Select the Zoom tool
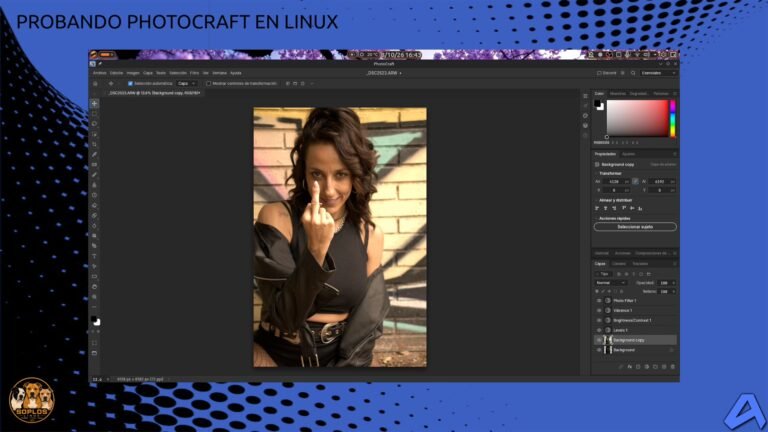 (x=95, y=297)
